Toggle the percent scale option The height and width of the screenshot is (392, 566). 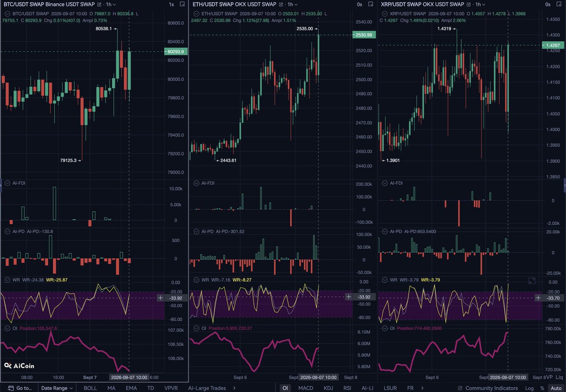542,388
